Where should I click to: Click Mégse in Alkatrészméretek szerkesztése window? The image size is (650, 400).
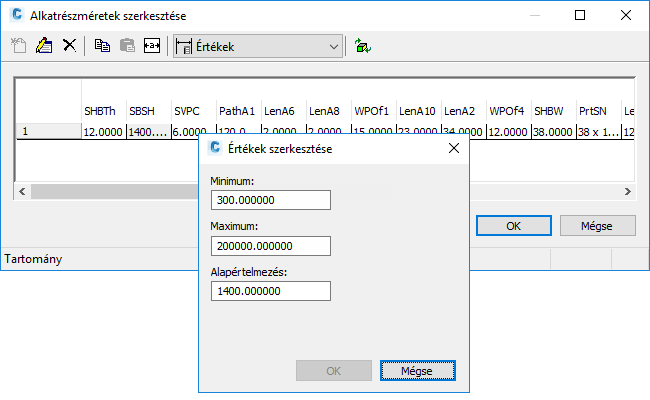[597, 226]
